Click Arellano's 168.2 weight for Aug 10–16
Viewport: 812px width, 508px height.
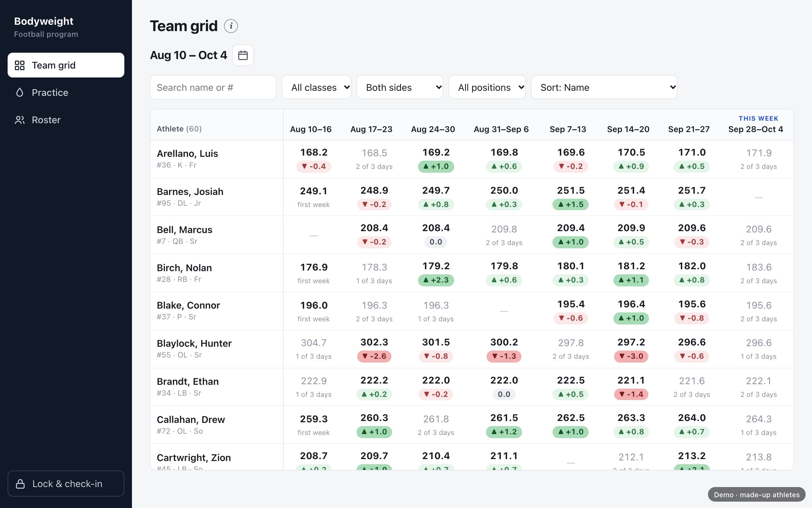click(314, 152)
